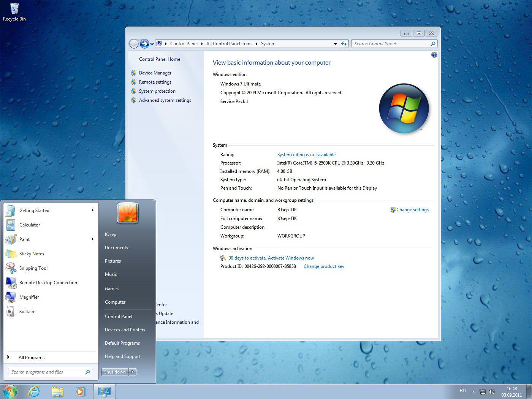This screenshot has height=399, width=532.
Task: Expand the All Control Panel Items breadcrumb arrow
Action: 256,44
